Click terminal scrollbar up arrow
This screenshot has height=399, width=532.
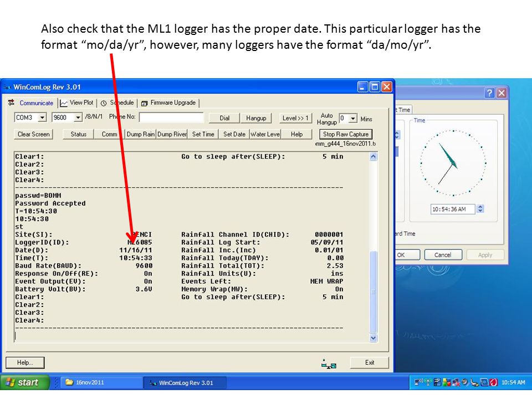click(373, 156)
